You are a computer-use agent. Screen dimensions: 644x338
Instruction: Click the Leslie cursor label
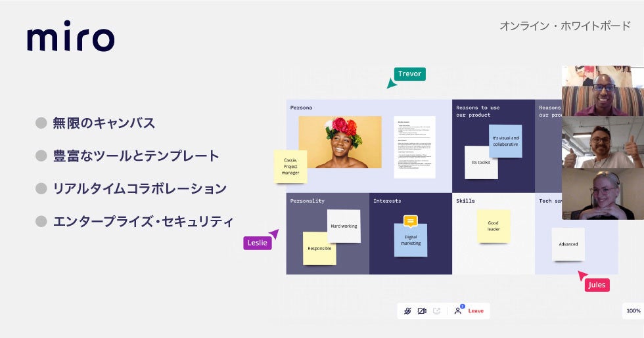(x=257, y=243)
